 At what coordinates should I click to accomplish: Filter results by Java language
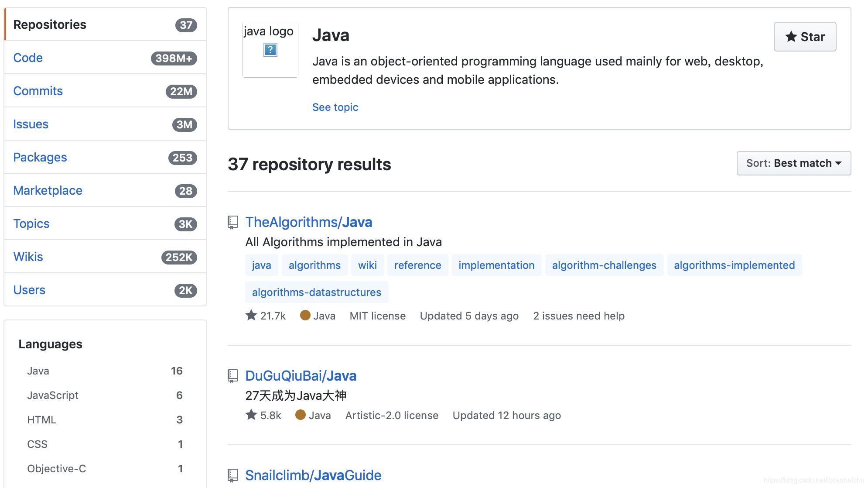[105, 371]
